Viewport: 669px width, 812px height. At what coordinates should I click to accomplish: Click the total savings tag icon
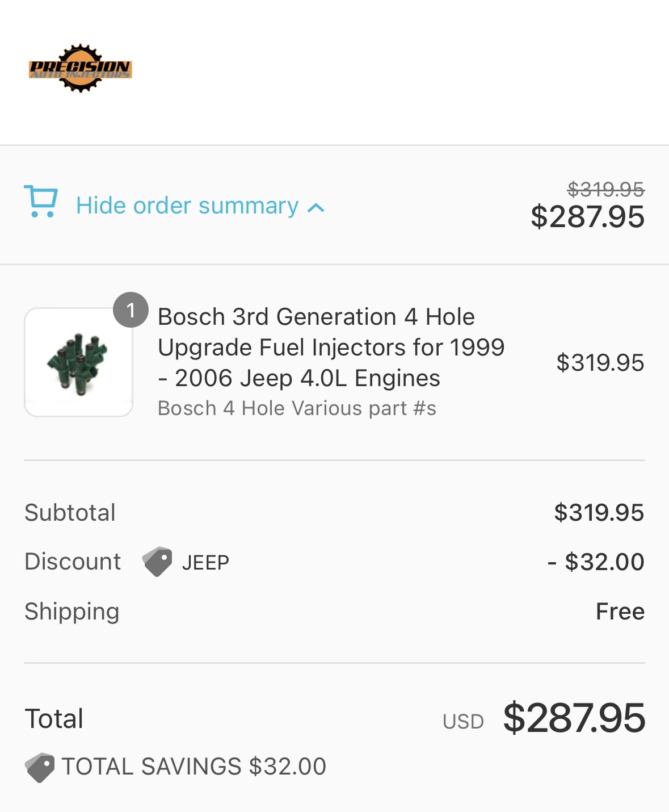click(x=40, y=767)
